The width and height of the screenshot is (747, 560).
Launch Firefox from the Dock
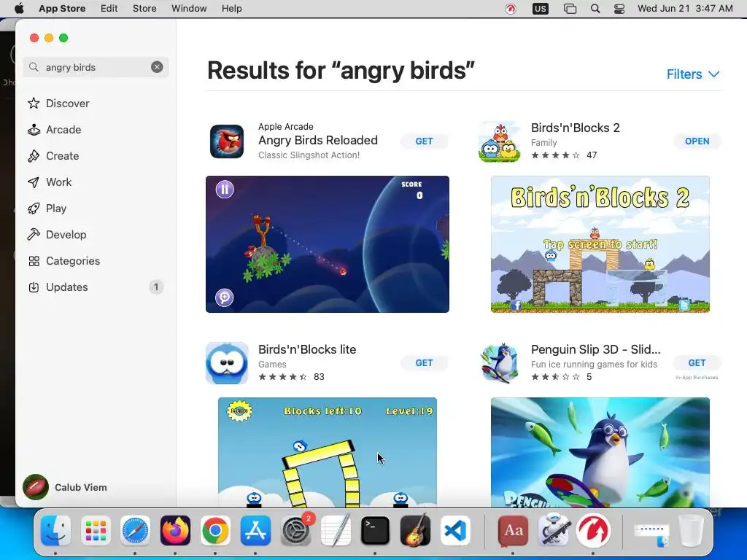[x=175, y=531]
